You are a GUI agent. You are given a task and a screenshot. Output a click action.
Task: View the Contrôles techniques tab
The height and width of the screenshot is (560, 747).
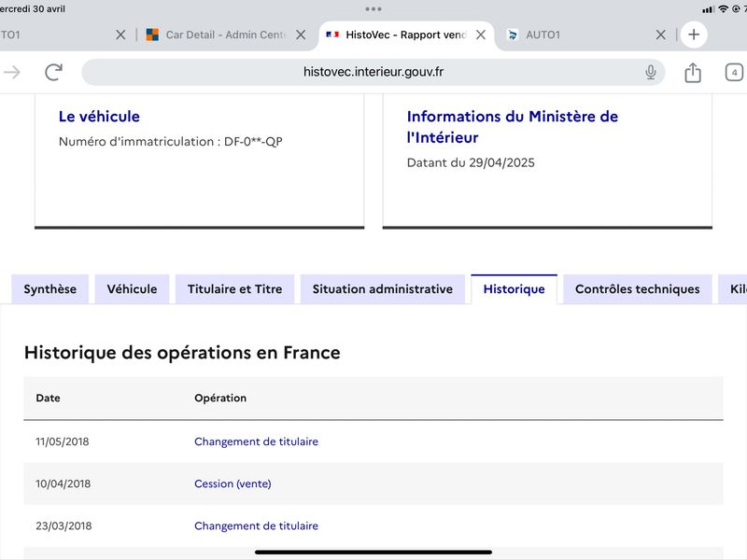[637, 289]
